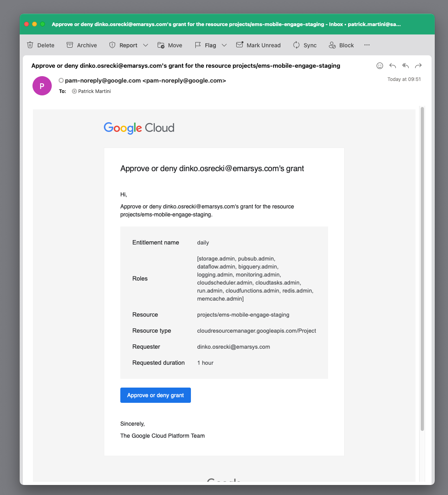
Task: Click Reply All for this message
Action: tap(405, 65)
